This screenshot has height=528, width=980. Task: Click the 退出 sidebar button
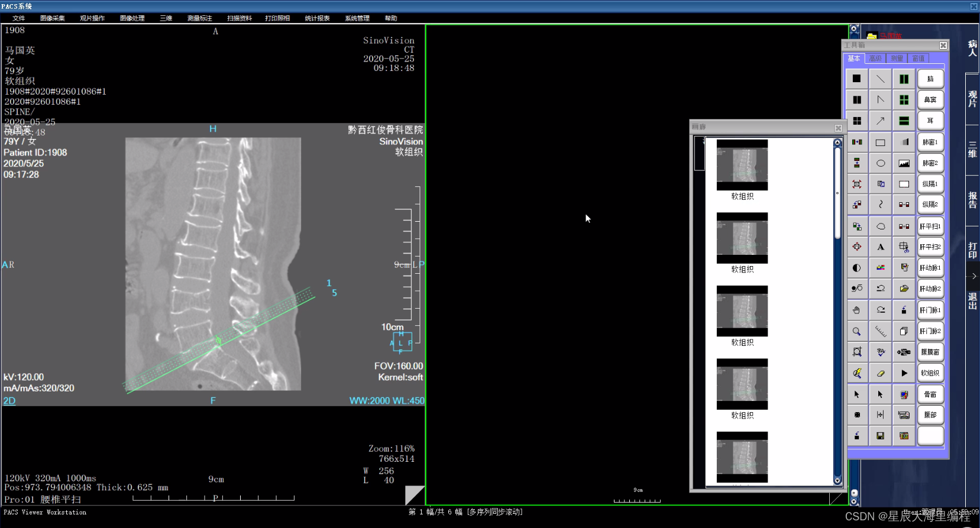(972, 301)
